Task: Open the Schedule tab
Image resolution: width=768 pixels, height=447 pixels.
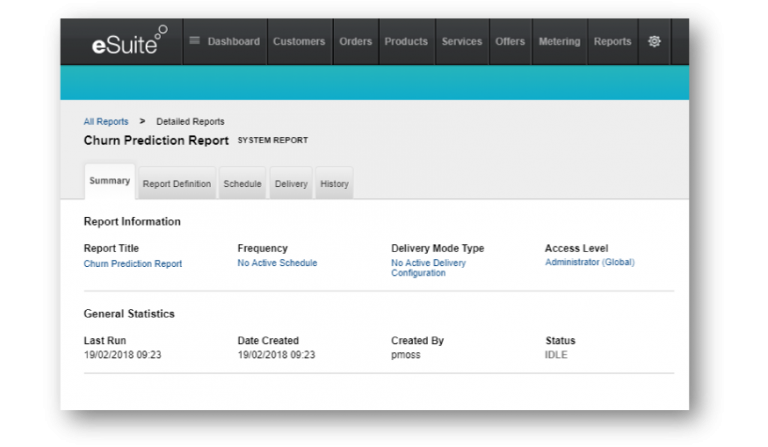Action: 242,184
